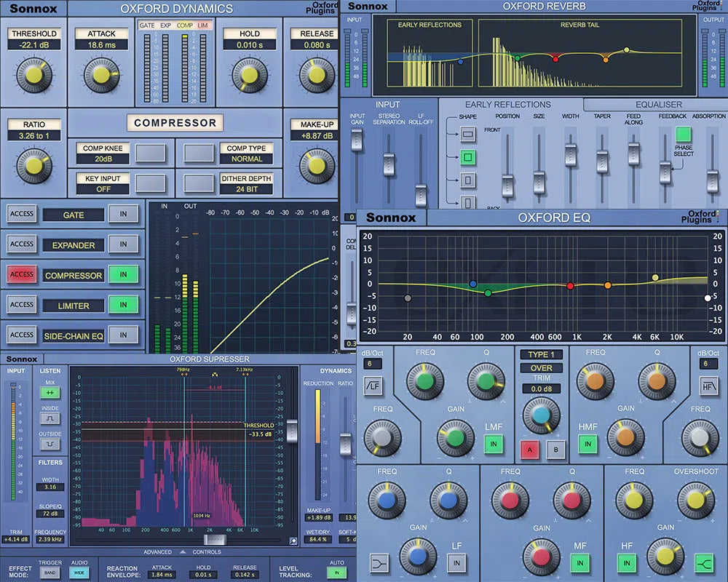The width and height of the screenshot is (728, 582).
Task: Select the red node on EQ graph
Action: pos(570,286)
